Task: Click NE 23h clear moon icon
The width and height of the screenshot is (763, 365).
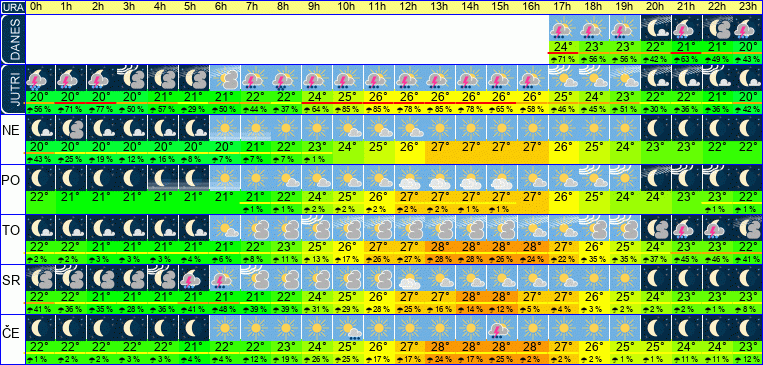Action: (x=748, y=128)
